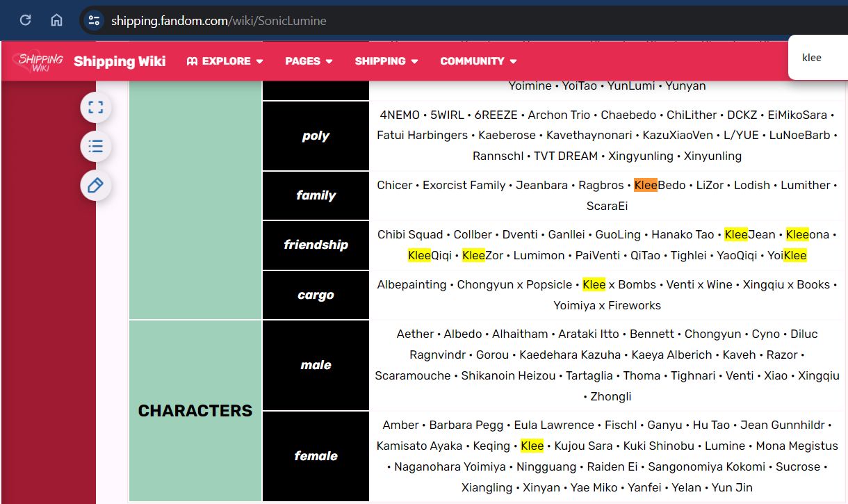Open the PAGES dropdown menu
The width and height of the screenshot is (848, 504).
click(x=309, y=61)
